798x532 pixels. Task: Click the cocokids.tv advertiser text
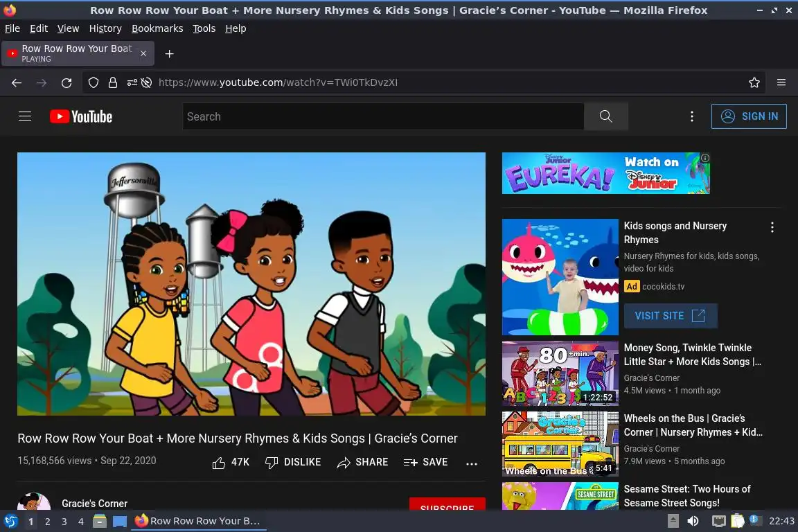point(663,287)
